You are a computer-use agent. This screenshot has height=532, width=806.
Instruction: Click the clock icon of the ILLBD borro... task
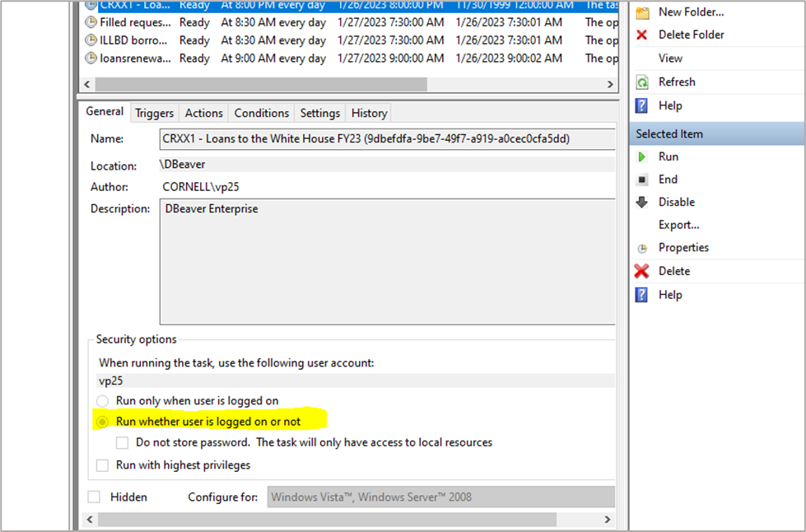[x=91, y=40]
